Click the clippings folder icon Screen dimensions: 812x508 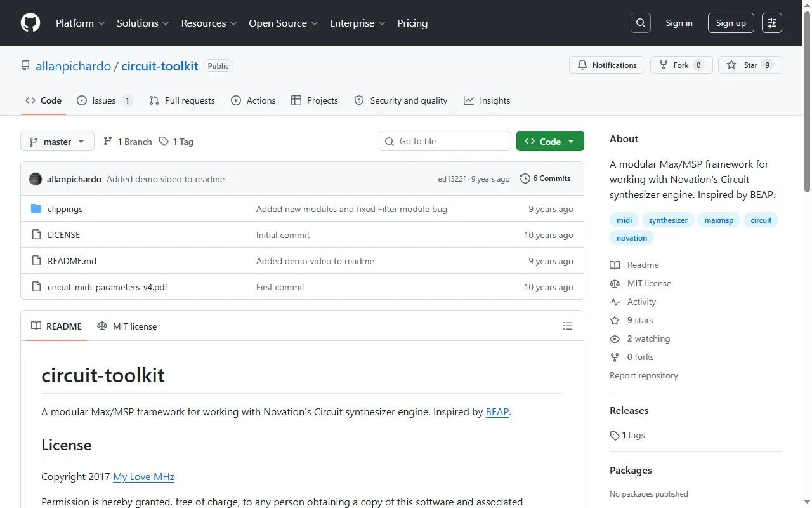[x=36, y=209]
